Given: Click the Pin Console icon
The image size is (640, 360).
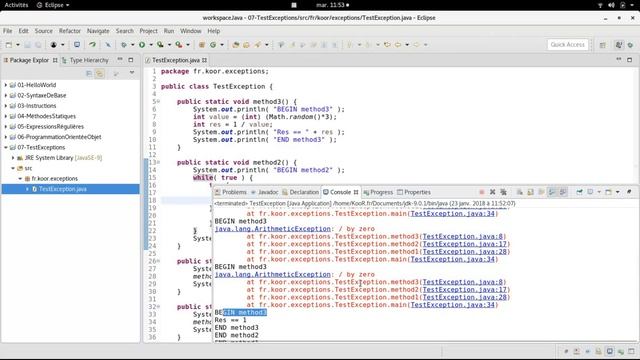Looking at the screenshot, I should click(579, 192).
